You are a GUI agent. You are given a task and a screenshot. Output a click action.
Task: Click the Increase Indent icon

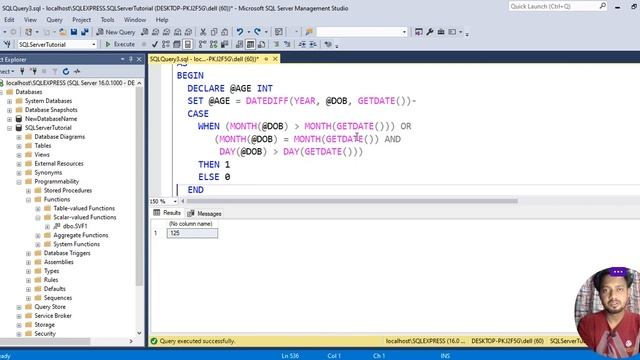pos(313,44)
